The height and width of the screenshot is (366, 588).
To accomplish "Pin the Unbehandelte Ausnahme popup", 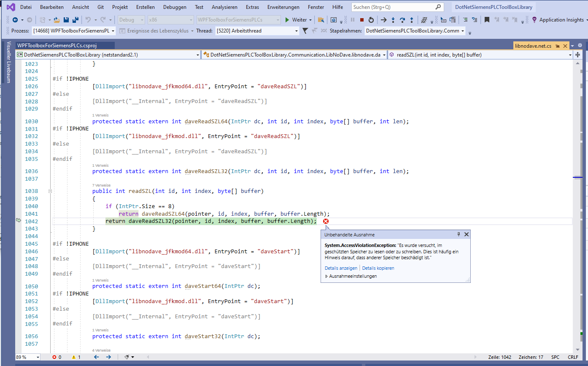I will (x=459, y=234).
